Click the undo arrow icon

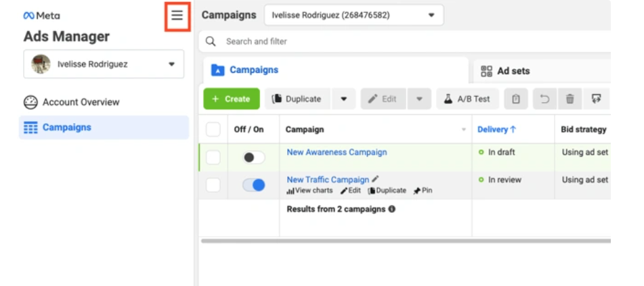coord(544,99)
